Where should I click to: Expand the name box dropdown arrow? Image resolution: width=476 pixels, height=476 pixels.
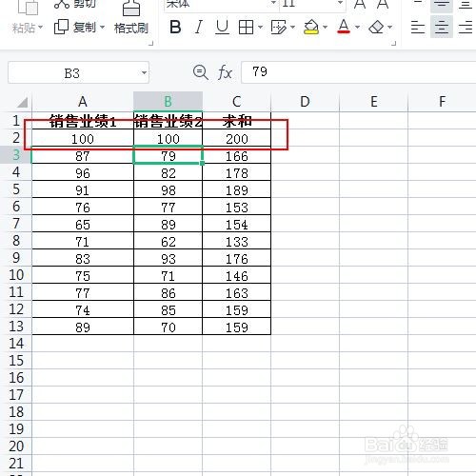144,73
